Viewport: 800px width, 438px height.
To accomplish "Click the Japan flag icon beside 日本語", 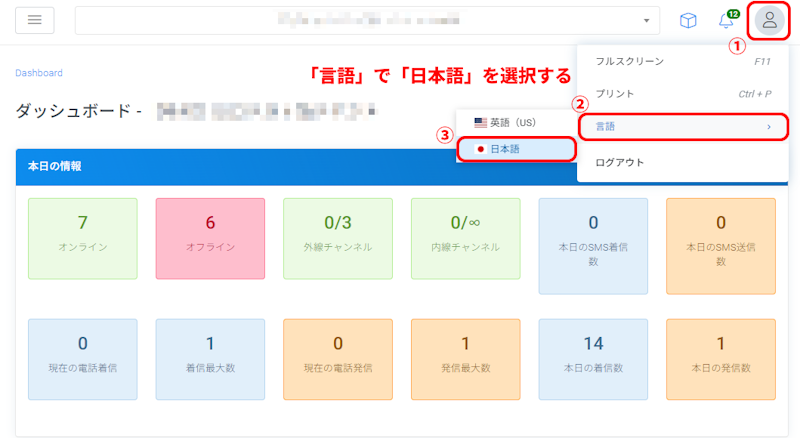I will tap(481, 149).
